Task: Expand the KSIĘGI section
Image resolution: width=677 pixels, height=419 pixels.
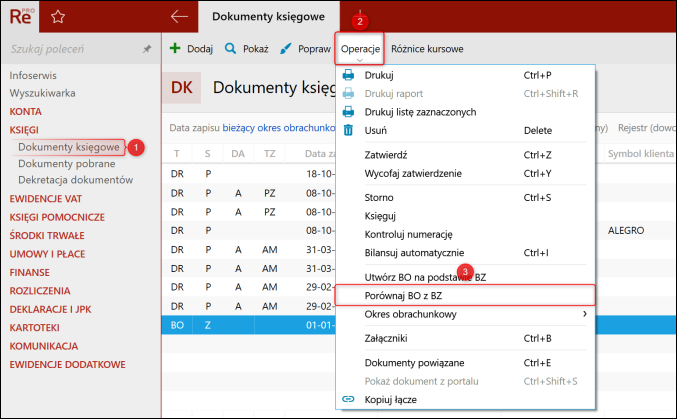Action: (x=24, y=130)
